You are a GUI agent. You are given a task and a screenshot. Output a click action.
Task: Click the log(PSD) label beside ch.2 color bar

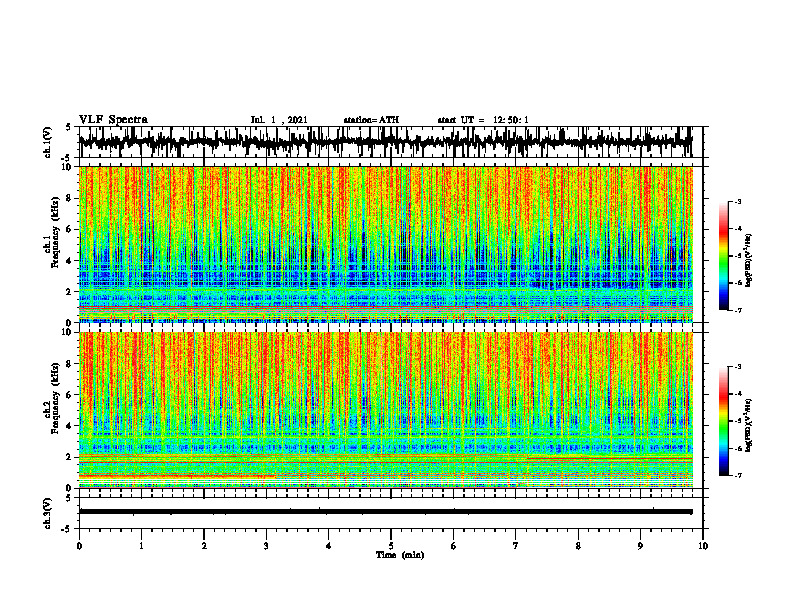pyautogui.click(x=749, y=425)
